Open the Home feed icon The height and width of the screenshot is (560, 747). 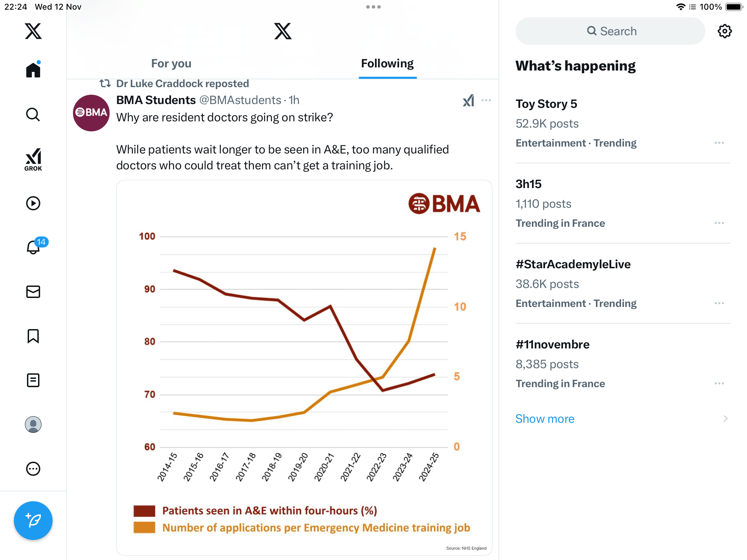tap(33, 70)
